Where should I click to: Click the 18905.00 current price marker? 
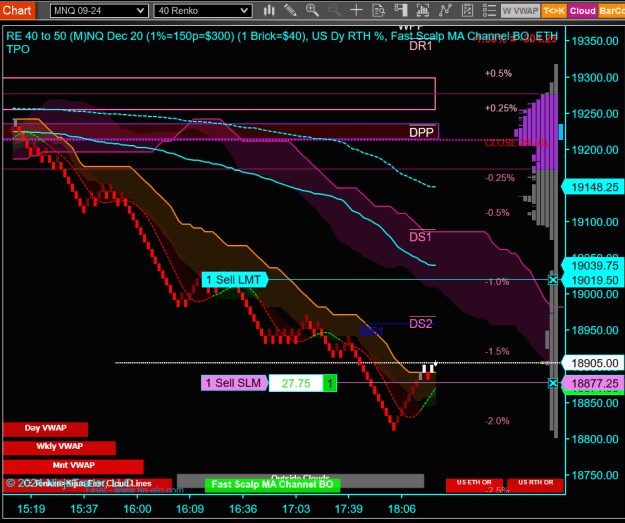coord(593,363)
